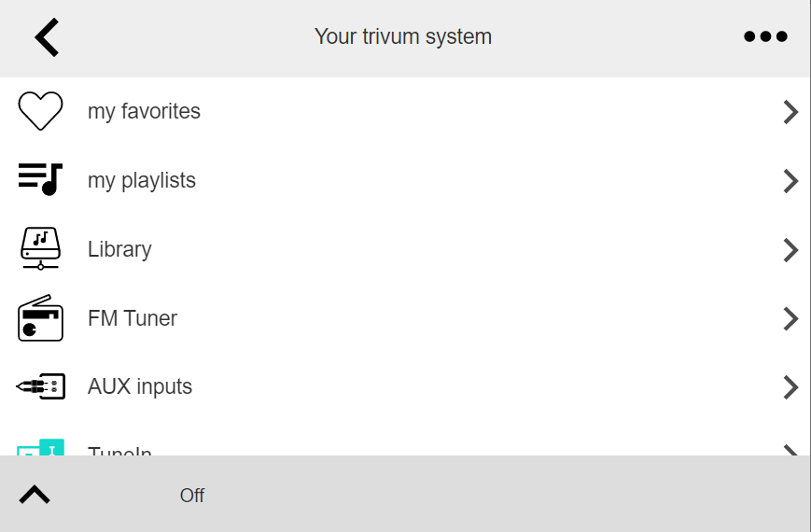The image size is (811, 532).
Task: Click the AUX inputs cable icon
Action: 40,386
